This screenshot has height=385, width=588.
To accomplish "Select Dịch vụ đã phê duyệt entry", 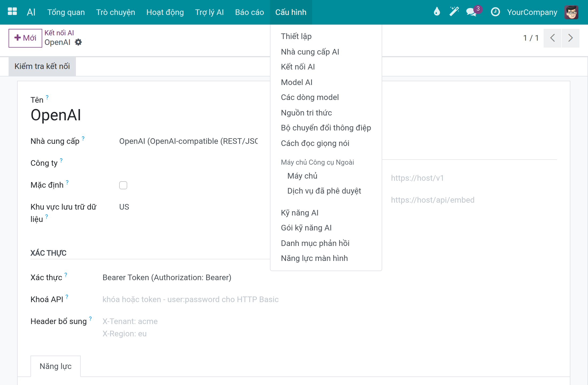I will (x=326, y=191).
